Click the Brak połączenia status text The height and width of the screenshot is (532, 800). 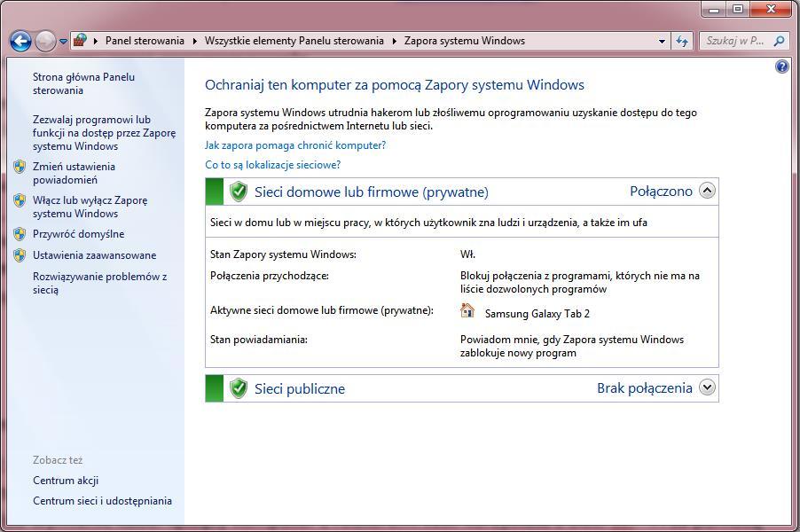tap(645, 388)
